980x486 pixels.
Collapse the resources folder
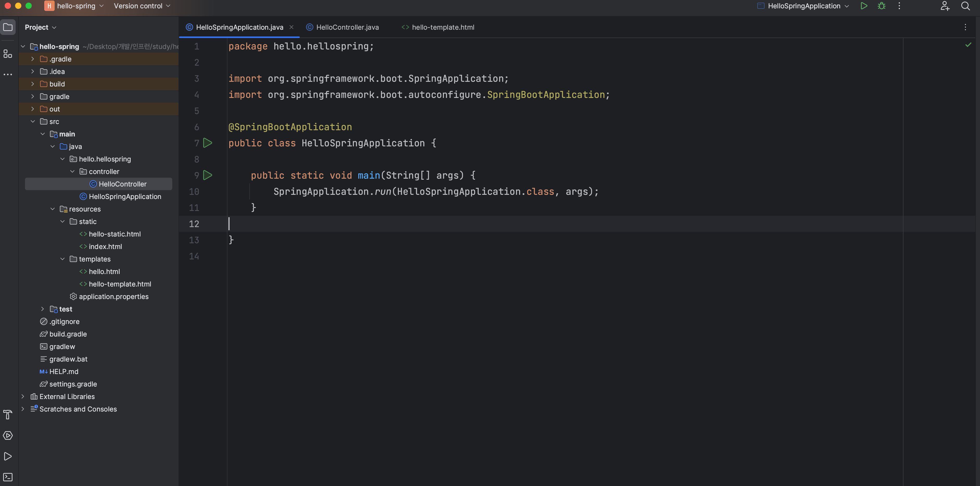point(53,209)
